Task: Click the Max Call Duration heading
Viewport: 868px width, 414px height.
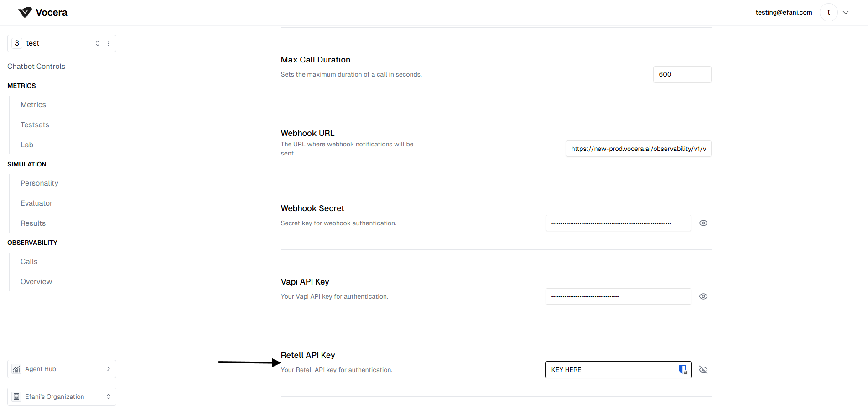Action: (316, 60)
